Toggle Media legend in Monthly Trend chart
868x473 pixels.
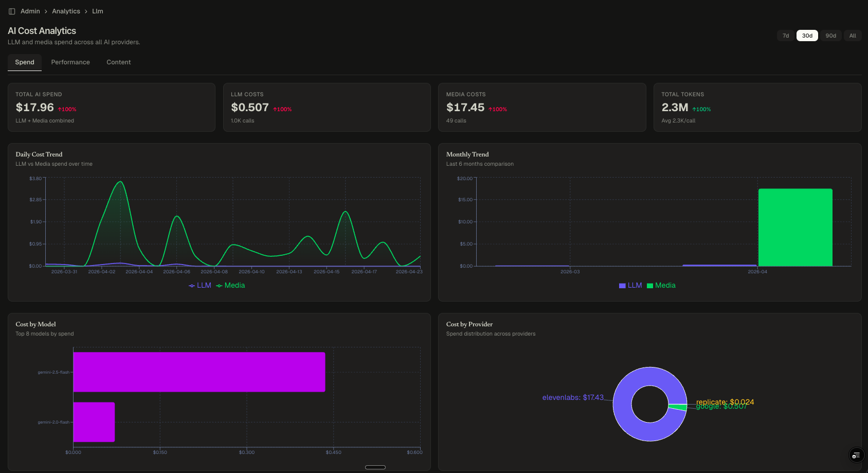[661, 286]
